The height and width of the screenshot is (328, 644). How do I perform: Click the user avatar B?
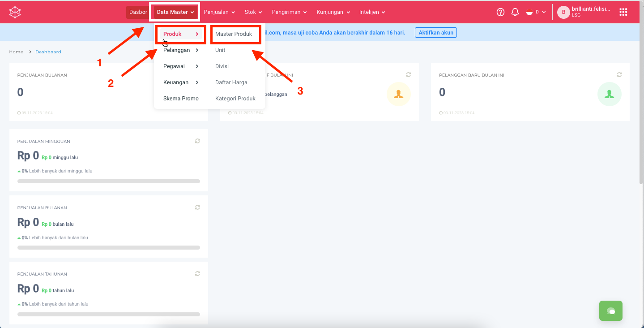pos(563,12)
